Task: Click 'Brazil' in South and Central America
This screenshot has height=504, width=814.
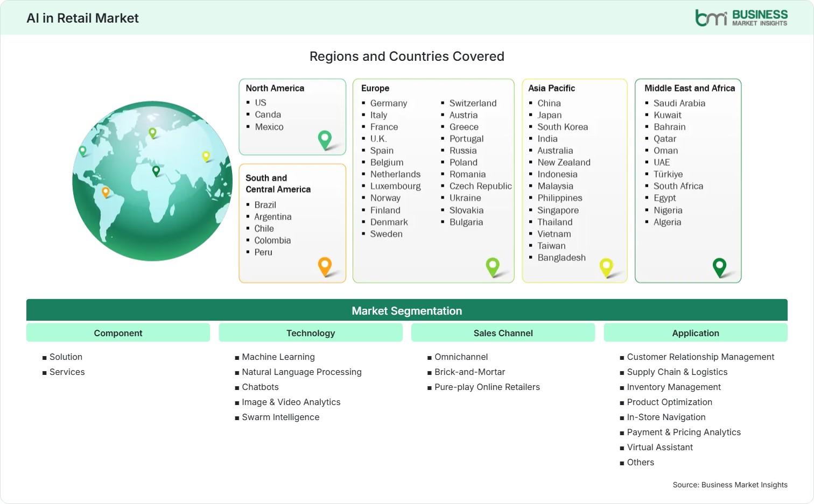Action: pos(265,205)
